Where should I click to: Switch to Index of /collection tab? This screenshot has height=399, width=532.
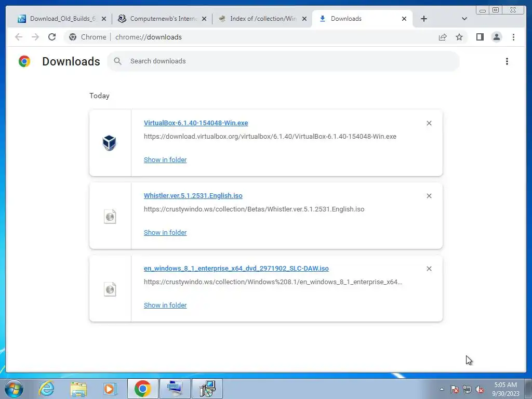[x=261, y=19]
